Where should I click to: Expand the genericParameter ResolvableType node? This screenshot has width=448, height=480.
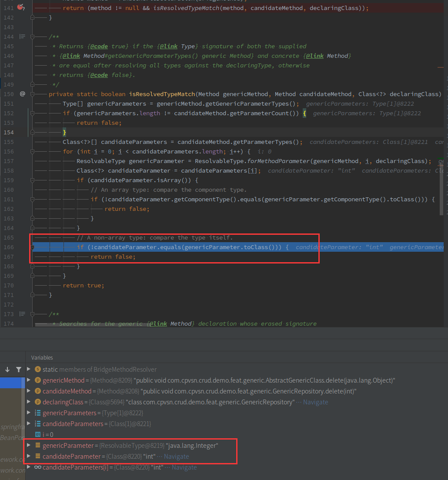click(29, 445)
